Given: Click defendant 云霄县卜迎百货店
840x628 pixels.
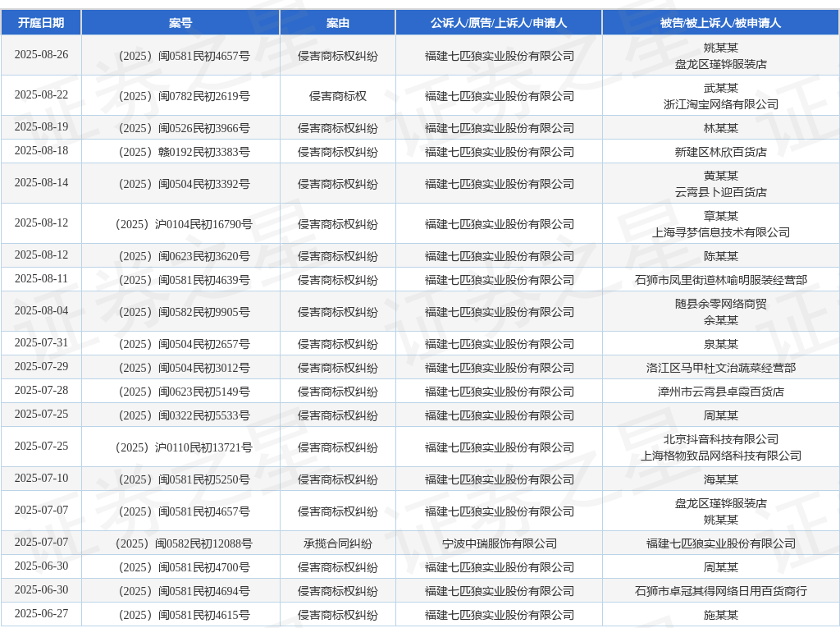Looking at the screenshot, I should point(720,192).
